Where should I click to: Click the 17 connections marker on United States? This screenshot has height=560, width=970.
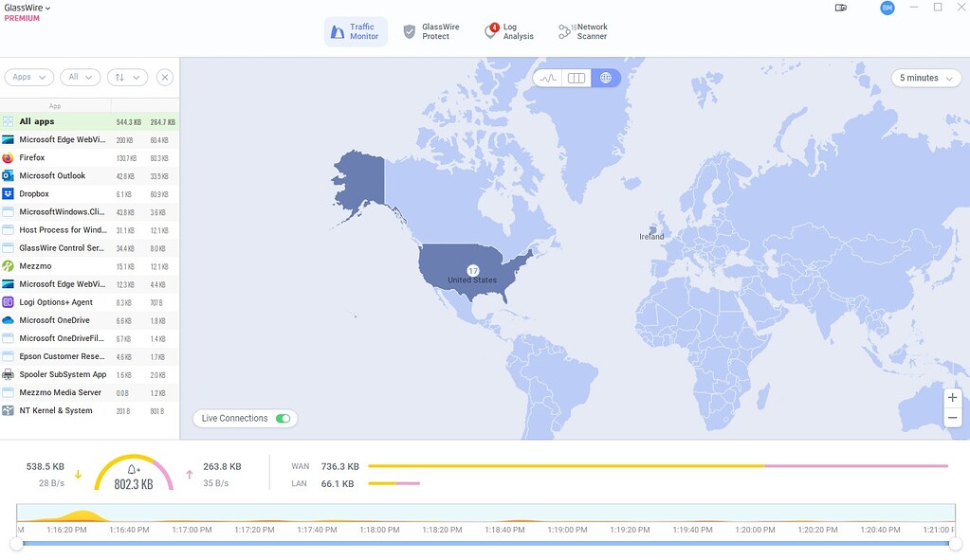click(473, 271)
